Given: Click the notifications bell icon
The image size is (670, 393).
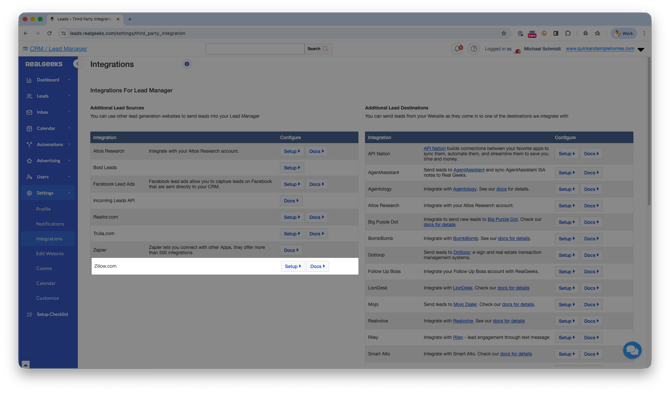Looking at the screenshot, I should click(458, 49).
